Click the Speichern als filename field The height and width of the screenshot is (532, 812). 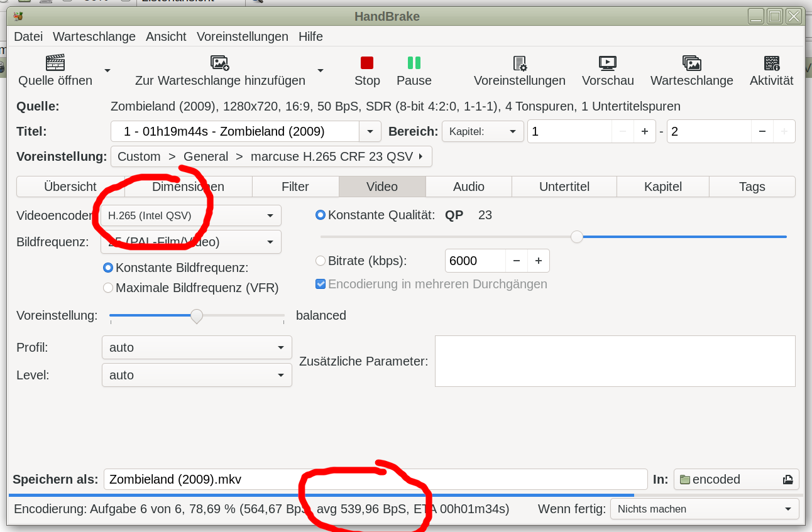click(375, 479)
